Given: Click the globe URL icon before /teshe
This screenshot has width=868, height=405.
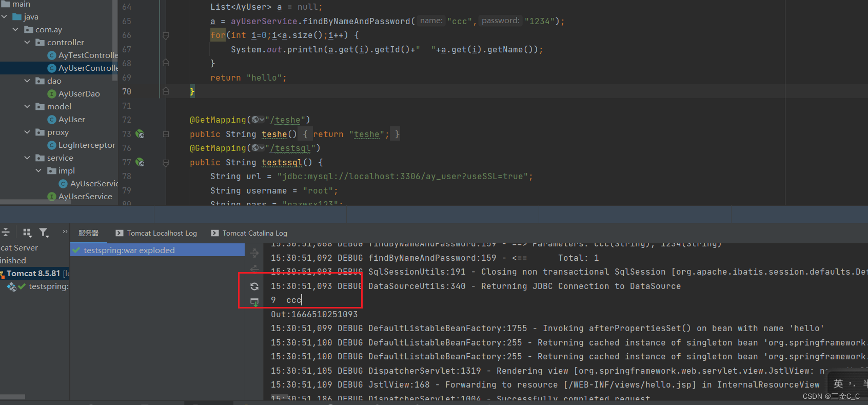Looking at the screenshot, I should 255,120.
